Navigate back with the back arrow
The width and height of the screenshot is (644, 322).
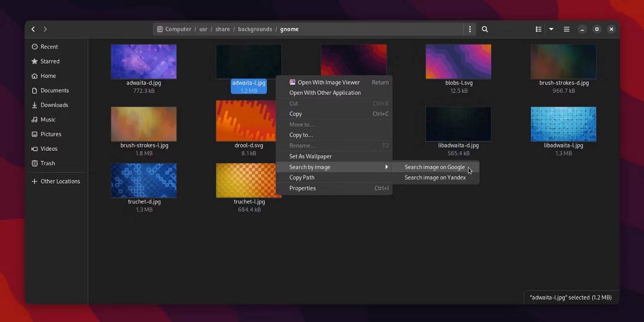point(32,29)
